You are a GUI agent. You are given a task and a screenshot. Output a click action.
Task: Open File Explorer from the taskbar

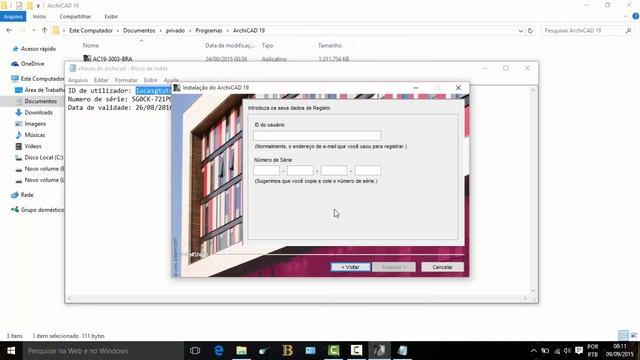pyautogui.click(x=242, y=351)
